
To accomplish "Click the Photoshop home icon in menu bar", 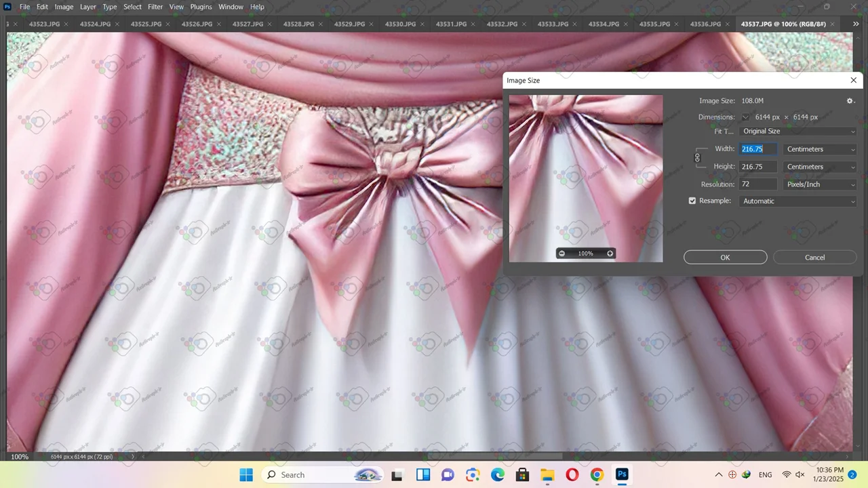I will [x=7, y=7].
